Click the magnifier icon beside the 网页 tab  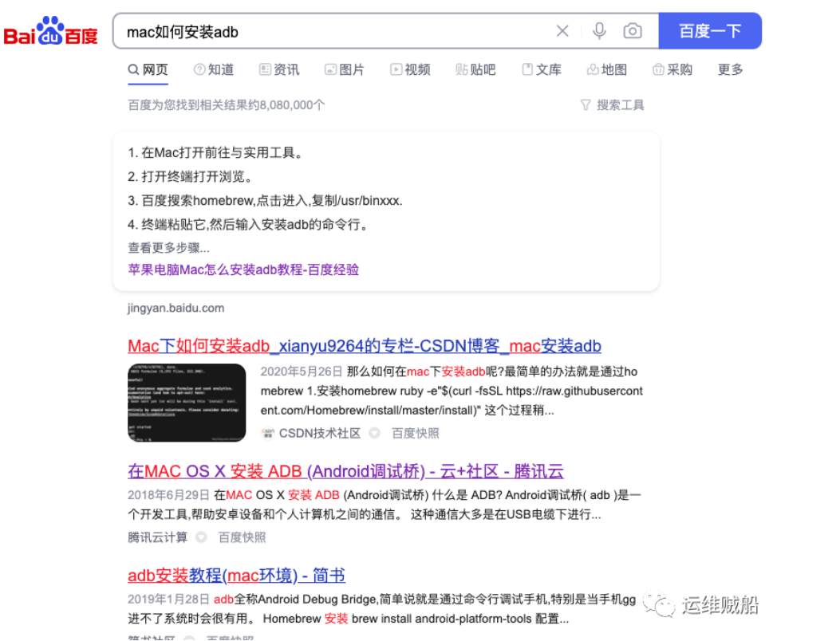[134, 69]
